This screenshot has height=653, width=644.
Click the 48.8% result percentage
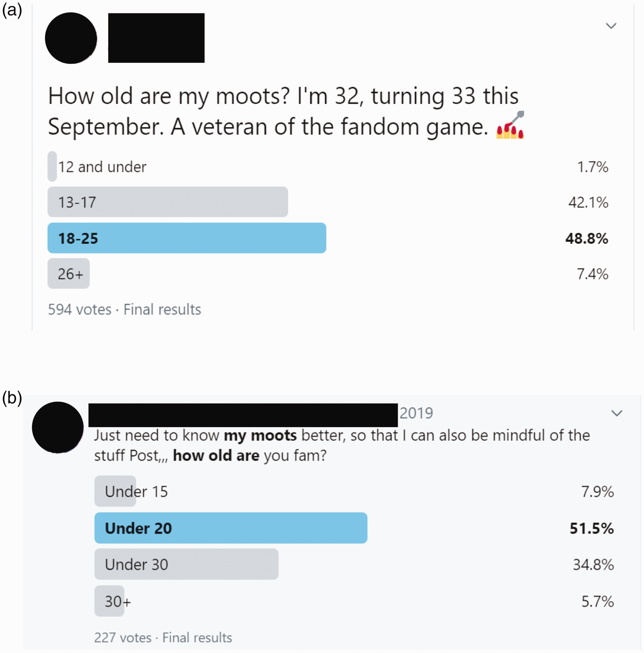[587, 238]
